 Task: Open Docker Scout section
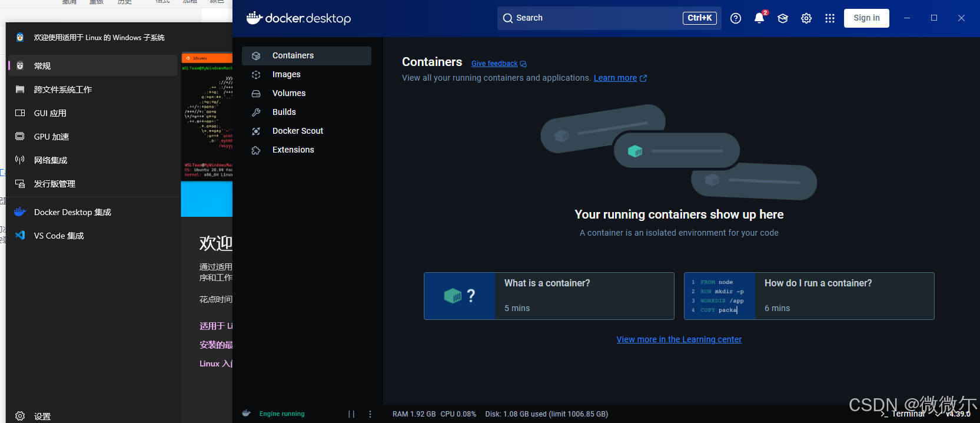306,131
